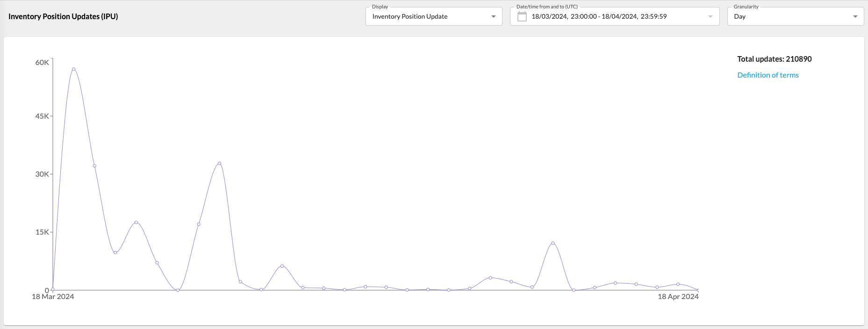Expand the Granularity dropdown arrow
The height and width of the screenshot is (329, 868).
pos(855,17)
